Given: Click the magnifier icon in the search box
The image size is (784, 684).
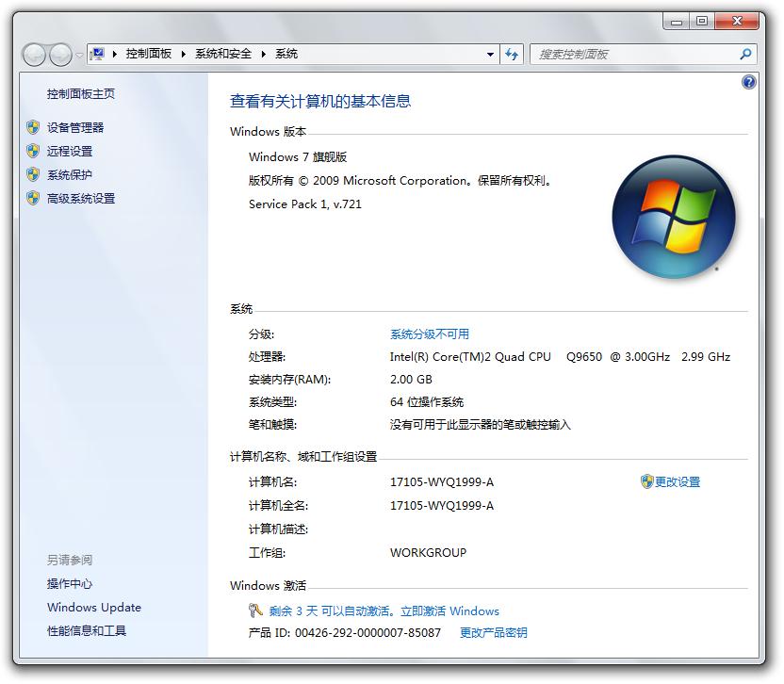Looking at the screenshot, I should tap(745, 55).
